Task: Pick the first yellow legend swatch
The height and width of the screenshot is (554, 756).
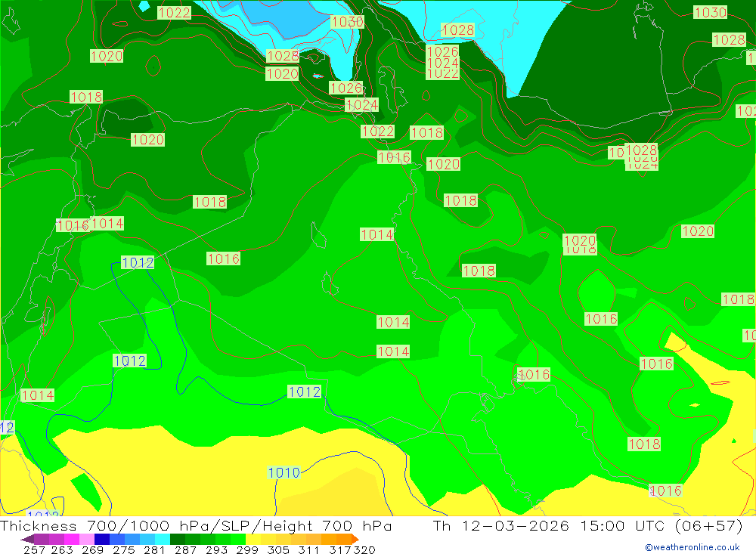Action: coord(253,539)
